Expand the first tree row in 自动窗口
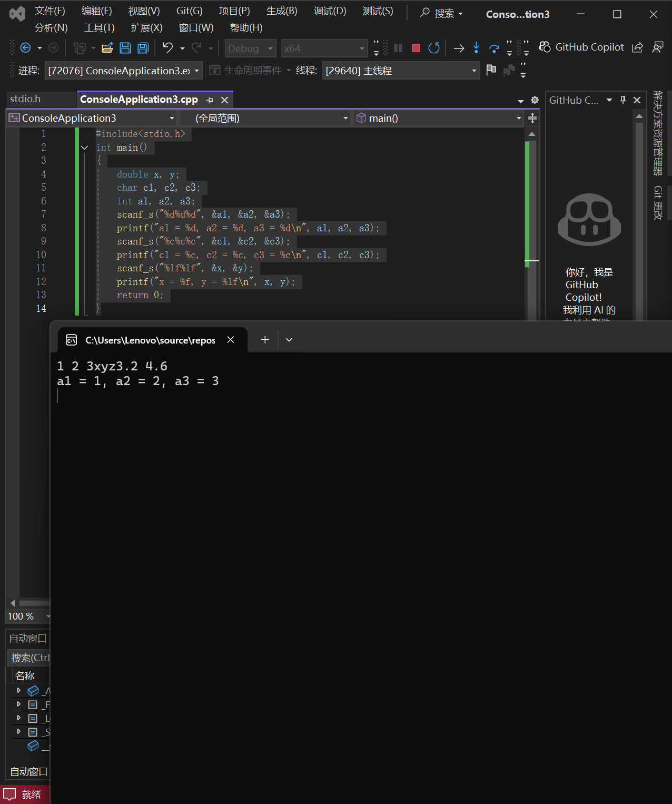Viewport: 672px width, 804px height. coord(19,690)
